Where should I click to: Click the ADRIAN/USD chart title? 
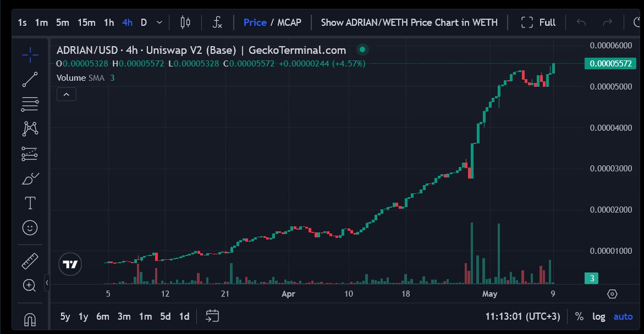(201, 50)
